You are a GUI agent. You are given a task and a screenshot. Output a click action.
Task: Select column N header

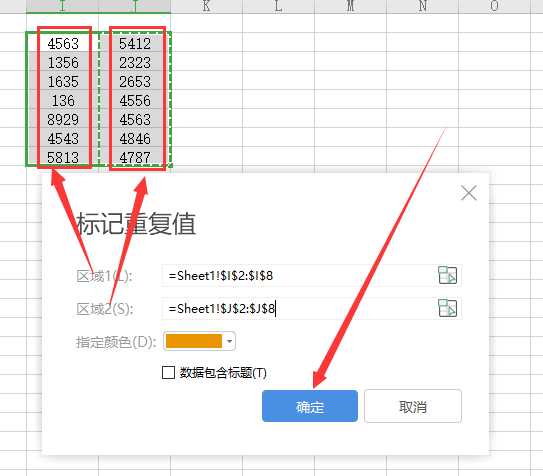[x=422, y=6]
